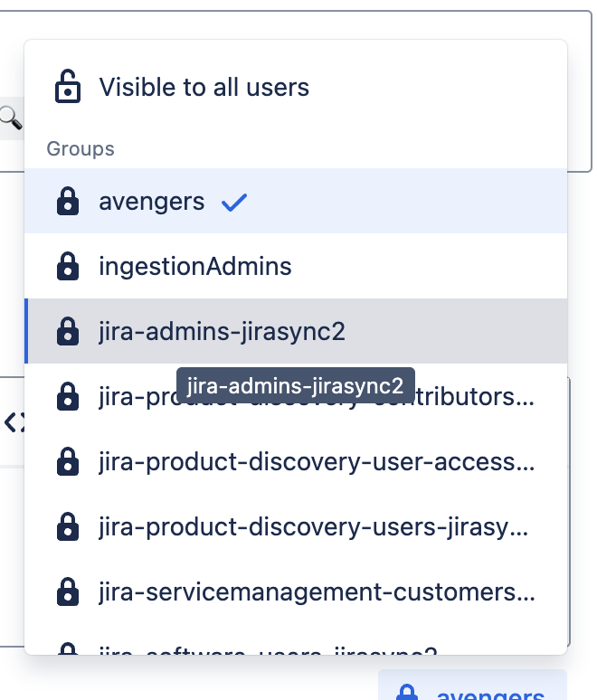Select jira-product-discovery-user-access group
Screen dimensions: 597x700
click(317, 462)
